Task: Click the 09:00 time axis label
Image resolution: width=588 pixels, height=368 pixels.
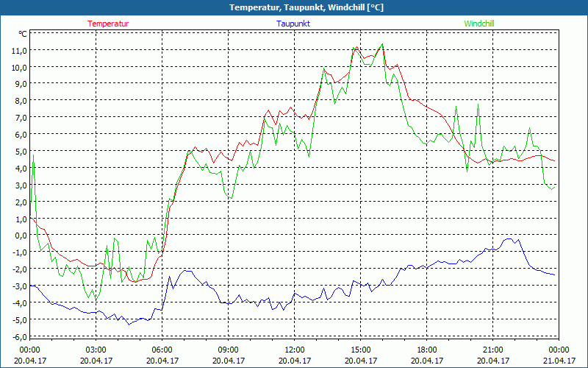Action: pos(229,350)
